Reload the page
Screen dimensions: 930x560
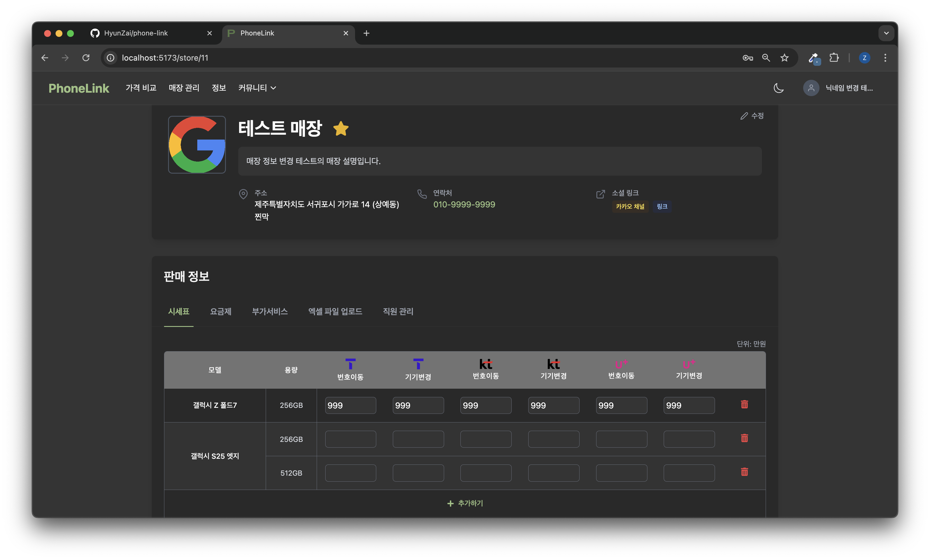tap(86, 58)
